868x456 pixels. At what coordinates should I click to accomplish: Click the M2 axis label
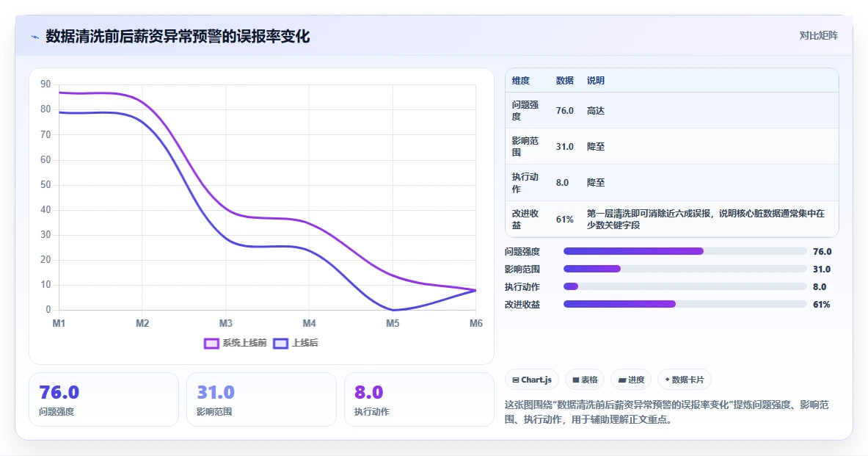pos(142,323)
